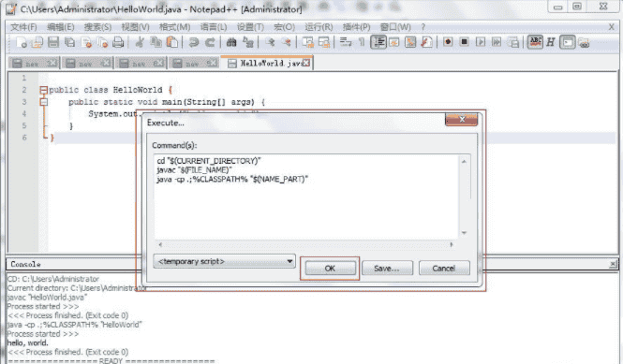Toggle the show all characters pilcrow icon

point(362,42)
